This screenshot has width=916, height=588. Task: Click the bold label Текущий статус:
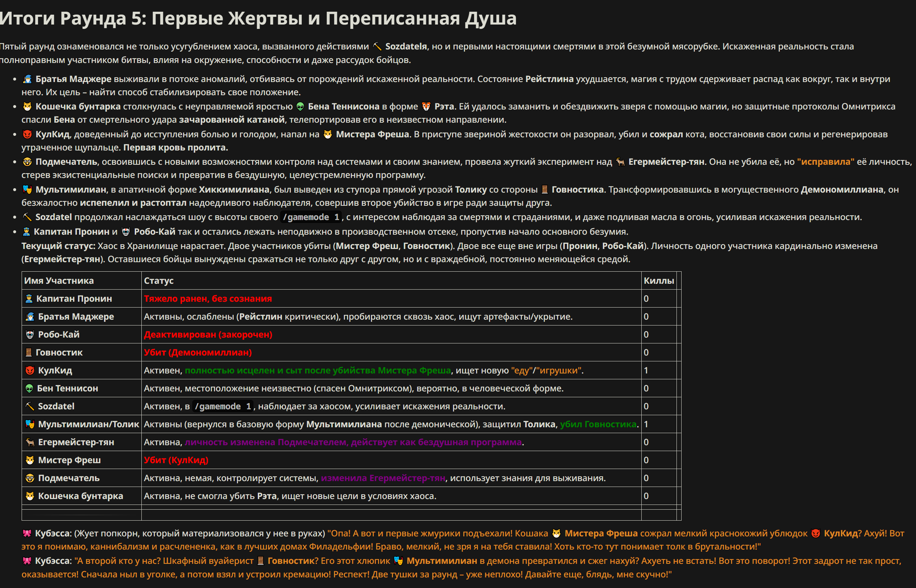[58, 246]
